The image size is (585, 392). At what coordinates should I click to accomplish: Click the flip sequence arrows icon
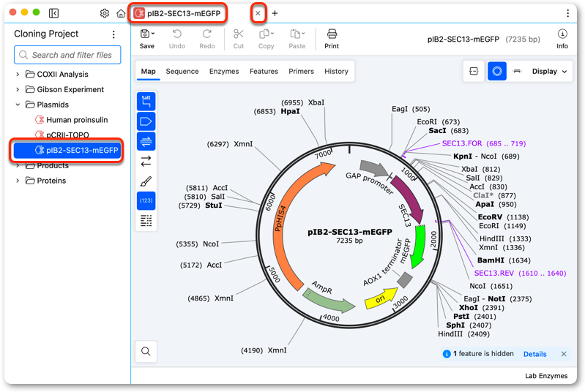[146, 161]
